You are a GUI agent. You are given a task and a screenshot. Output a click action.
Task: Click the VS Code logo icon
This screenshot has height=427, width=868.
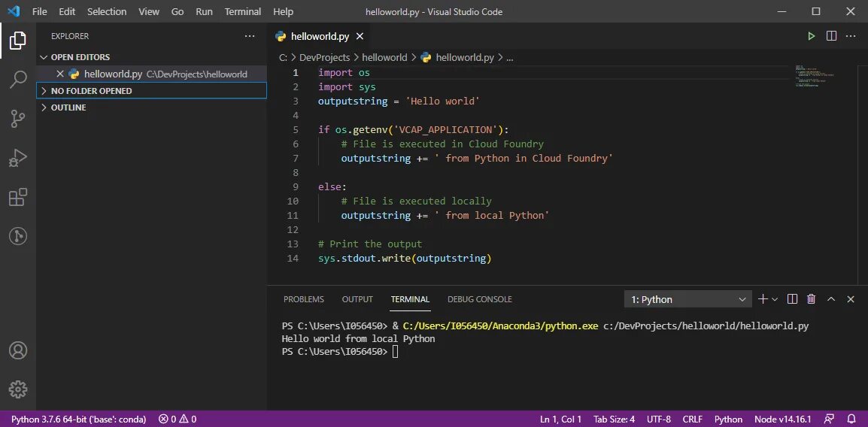click(x=14, y=11)
